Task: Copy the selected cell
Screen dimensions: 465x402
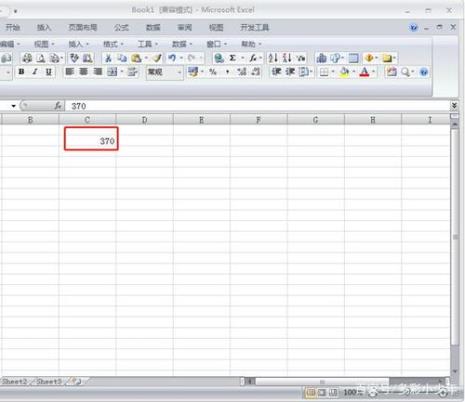Action: 122,58
